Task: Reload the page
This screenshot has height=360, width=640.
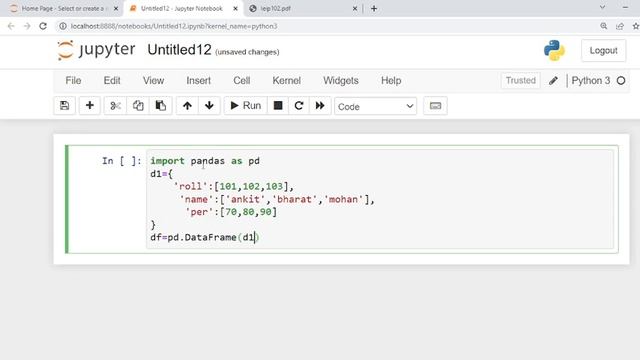Action: click(x=43, y=26)
